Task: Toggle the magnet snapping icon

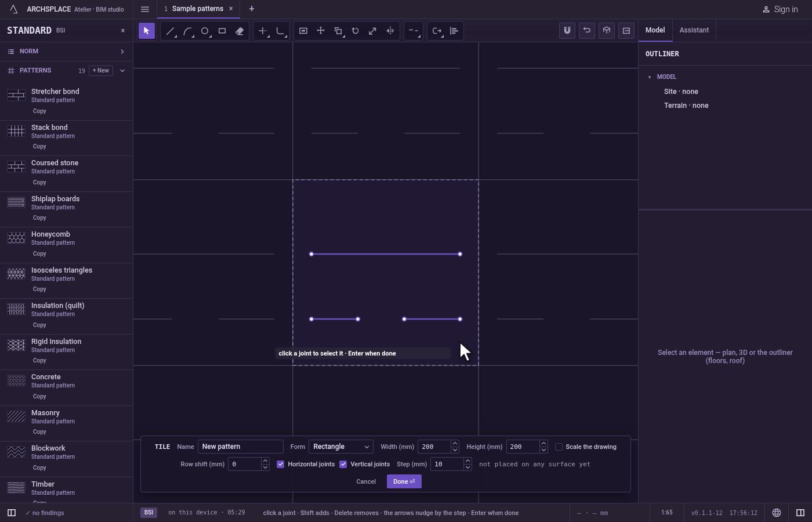Action: coord(567,31)
